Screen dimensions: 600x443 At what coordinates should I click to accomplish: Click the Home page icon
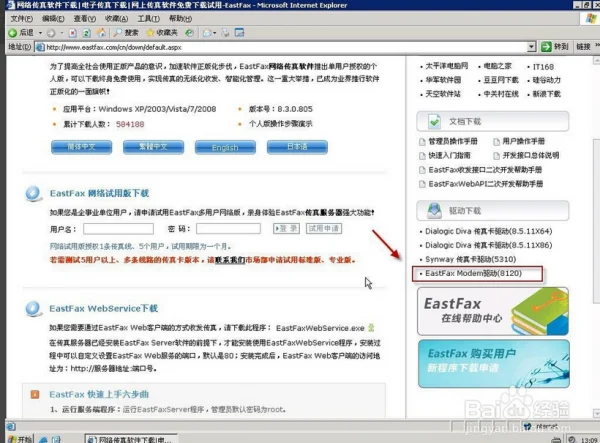click(101, 33)
